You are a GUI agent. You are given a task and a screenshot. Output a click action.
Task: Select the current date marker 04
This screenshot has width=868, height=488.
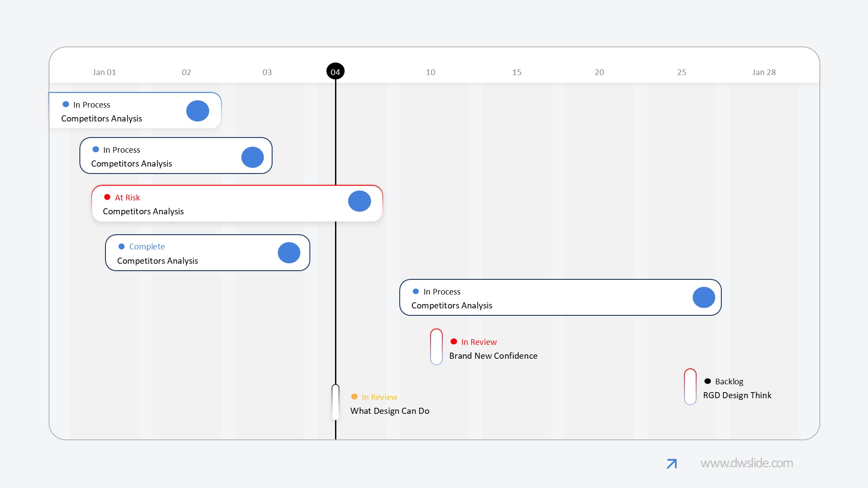(335, 72)
